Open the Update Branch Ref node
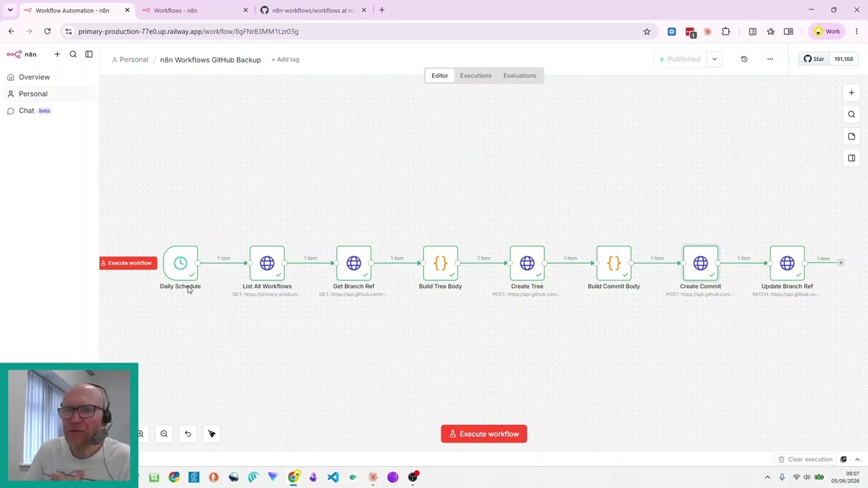 (x=787, y=263)
